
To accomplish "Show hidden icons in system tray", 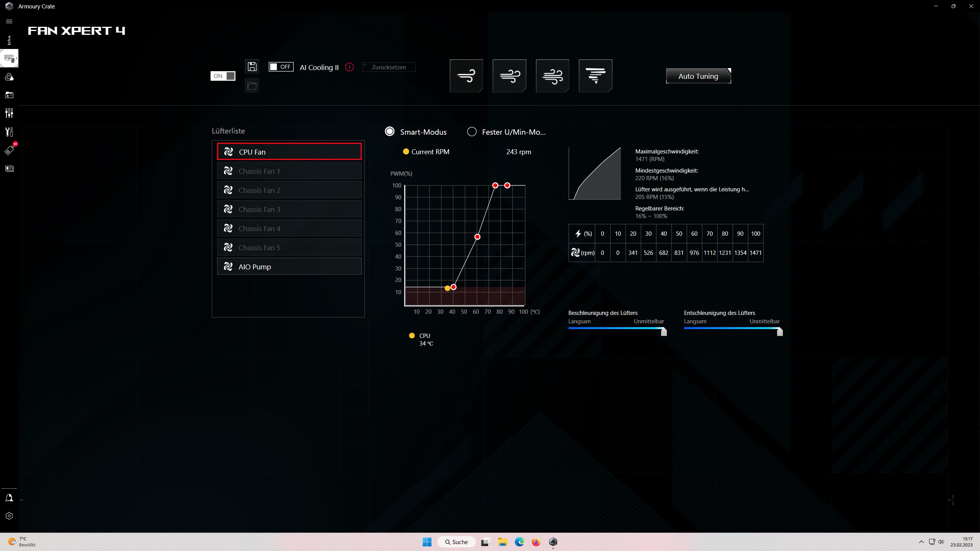I will (x=921, y=542).
